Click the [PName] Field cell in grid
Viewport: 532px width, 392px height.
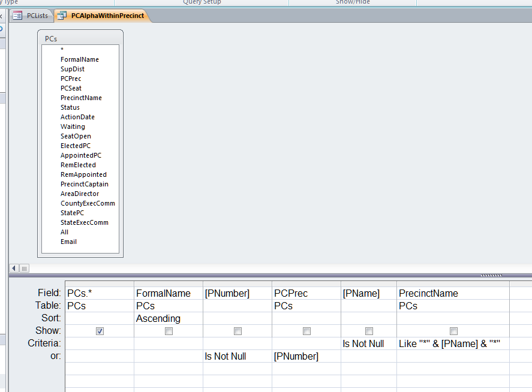point(369,293)
